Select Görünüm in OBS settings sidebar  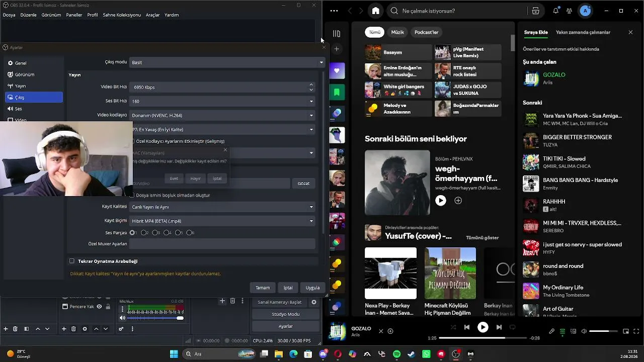[34, 74]
